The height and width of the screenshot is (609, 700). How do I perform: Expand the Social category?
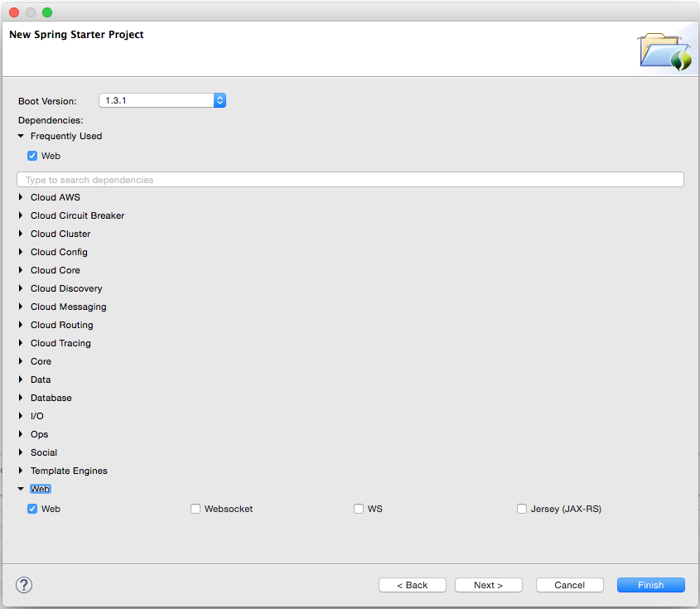[x=21, y=452]
